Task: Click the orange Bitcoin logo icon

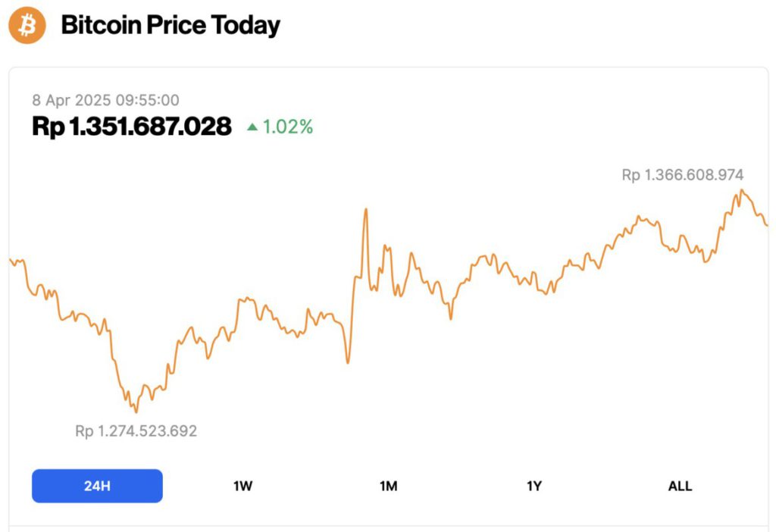Action: coord(27,26)
